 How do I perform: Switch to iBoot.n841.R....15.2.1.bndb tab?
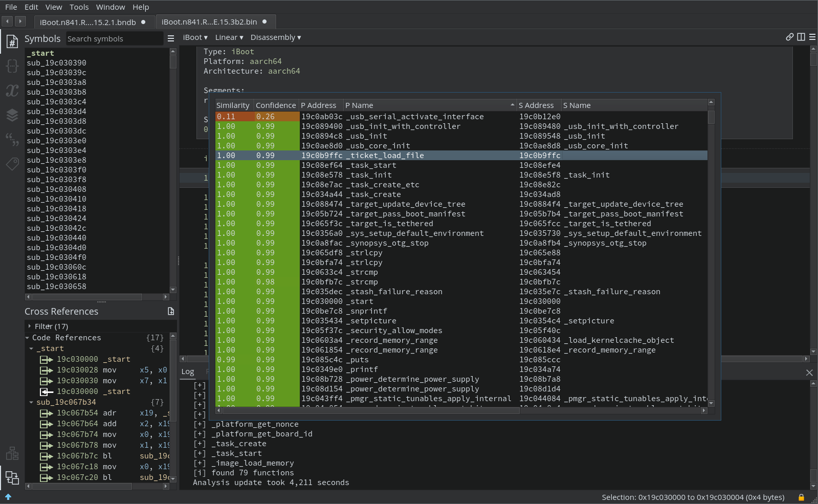88,22
